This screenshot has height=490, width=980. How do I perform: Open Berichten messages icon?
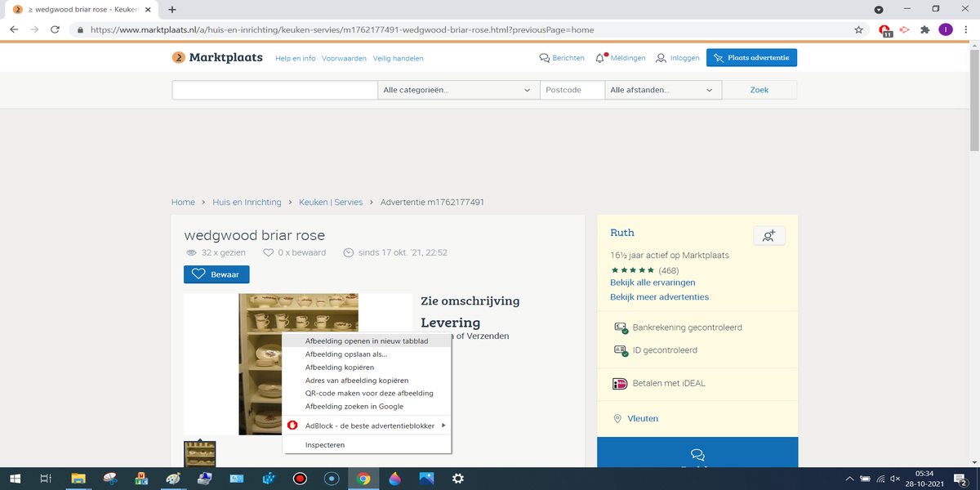click(545, 58)
